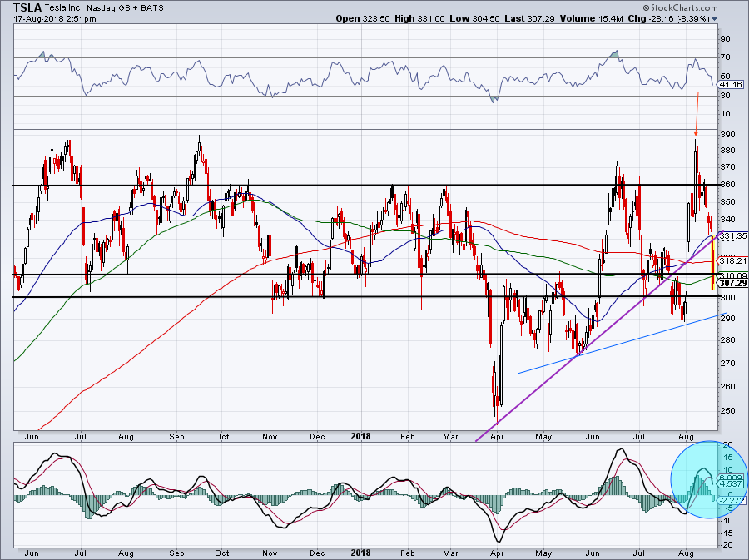749x560 pixels.
Task: Click the bold 307.29 price axis label
Action: (733, 283)
